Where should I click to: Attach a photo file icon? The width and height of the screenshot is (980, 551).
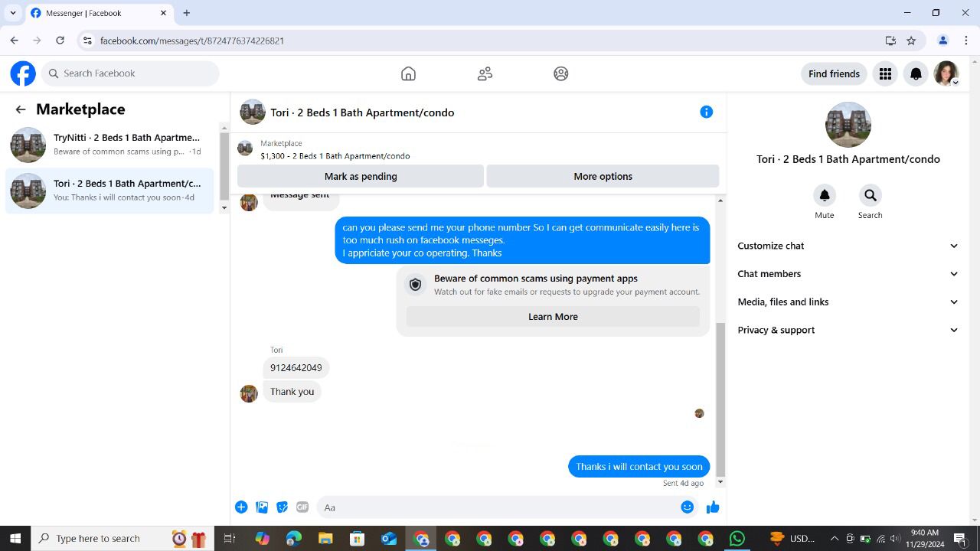(262, 507)
